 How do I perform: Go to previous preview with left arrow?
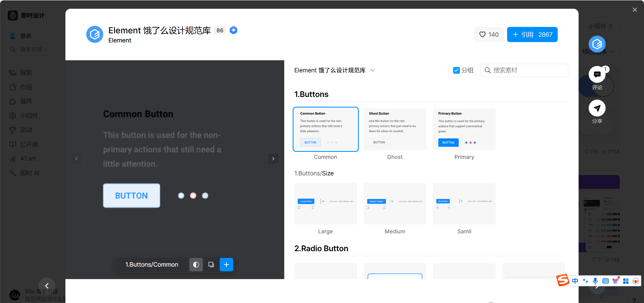pos(77,159)
